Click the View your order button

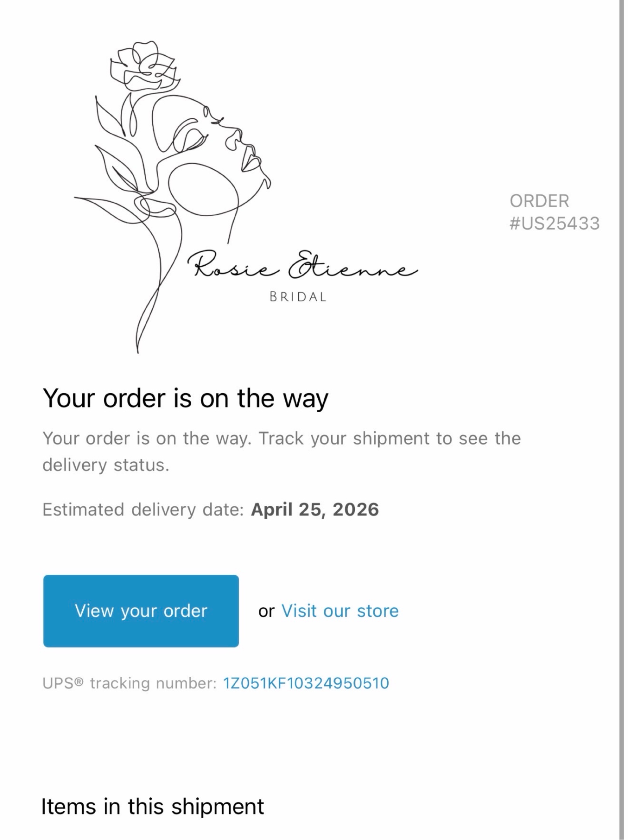[x=141, y=611]
